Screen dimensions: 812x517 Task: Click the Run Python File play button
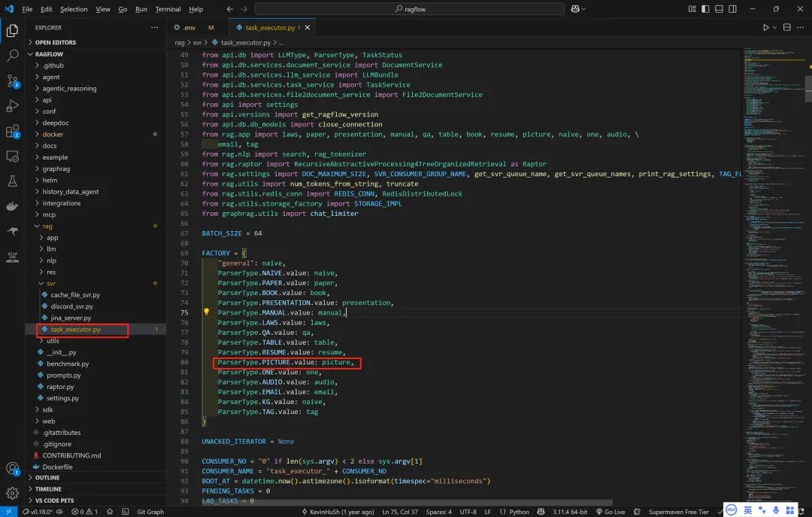766,28
